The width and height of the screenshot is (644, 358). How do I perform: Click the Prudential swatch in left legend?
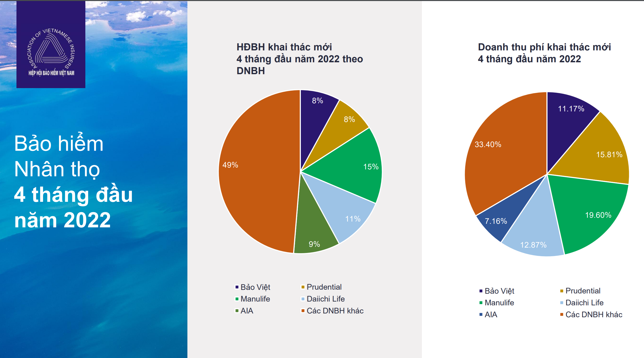tap(303, 287)
